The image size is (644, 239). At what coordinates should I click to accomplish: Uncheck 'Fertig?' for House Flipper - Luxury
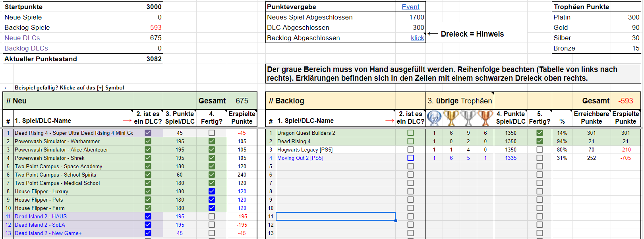coord(212,191)
